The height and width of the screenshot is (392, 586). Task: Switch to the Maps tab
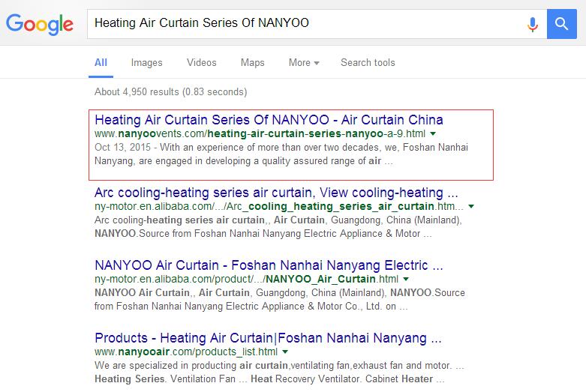click(x=253, y=63)
